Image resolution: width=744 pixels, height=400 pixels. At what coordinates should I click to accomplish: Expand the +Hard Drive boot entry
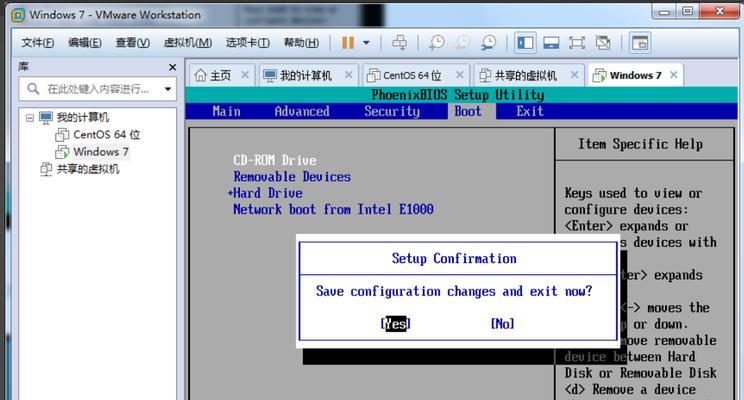pos(265,193)
